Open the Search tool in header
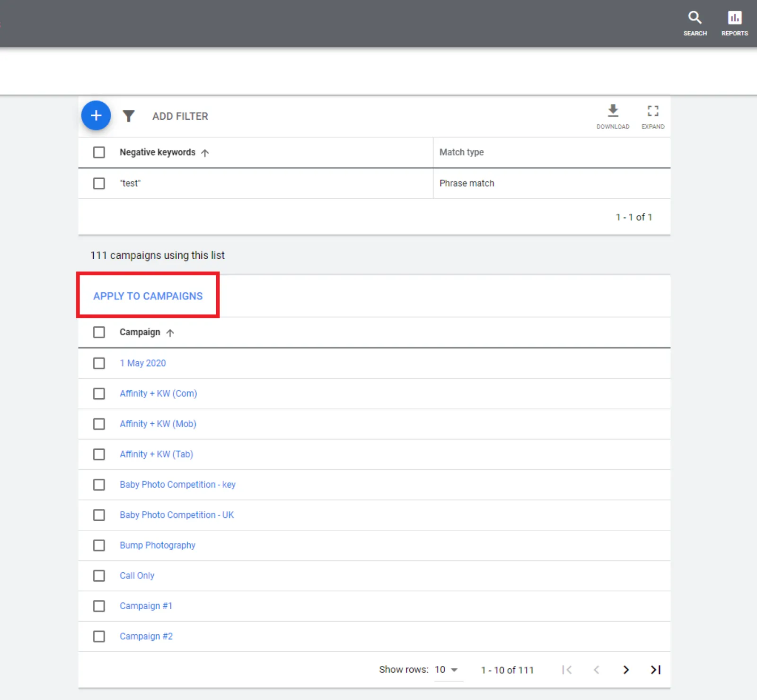The width and height of the screenshot is (757, 700). click(695, 23)
